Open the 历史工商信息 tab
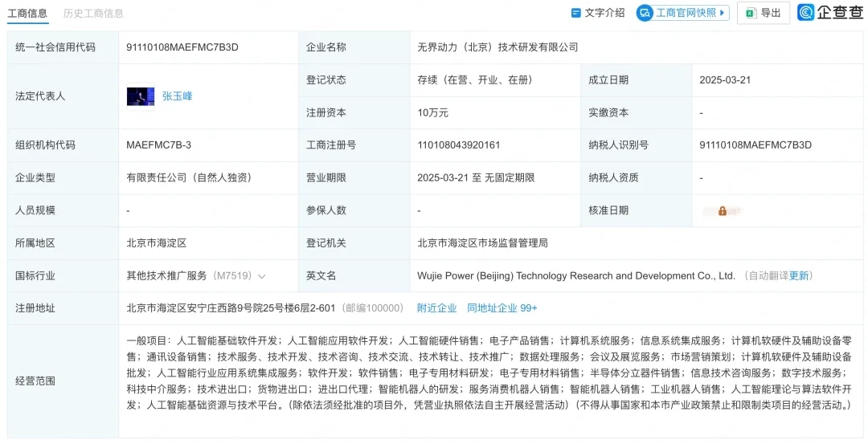Screen dimensions: 868x444 (93, 13)
